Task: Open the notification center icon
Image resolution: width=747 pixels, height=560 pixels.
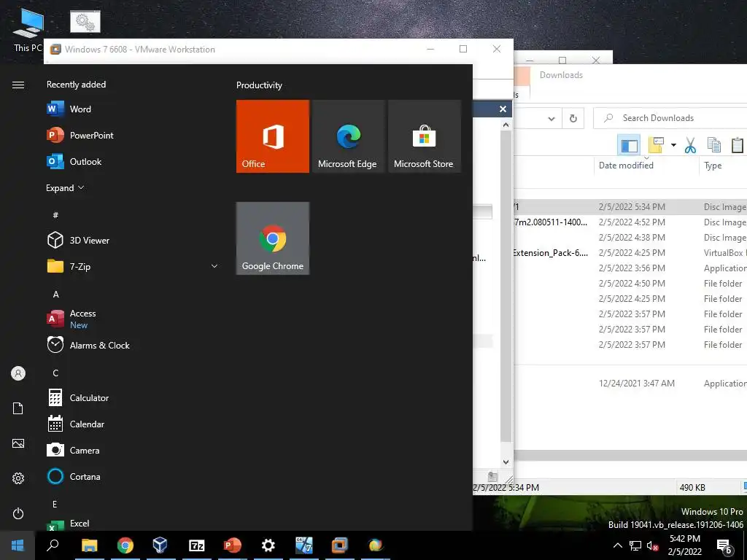Action: pos(724,547)
